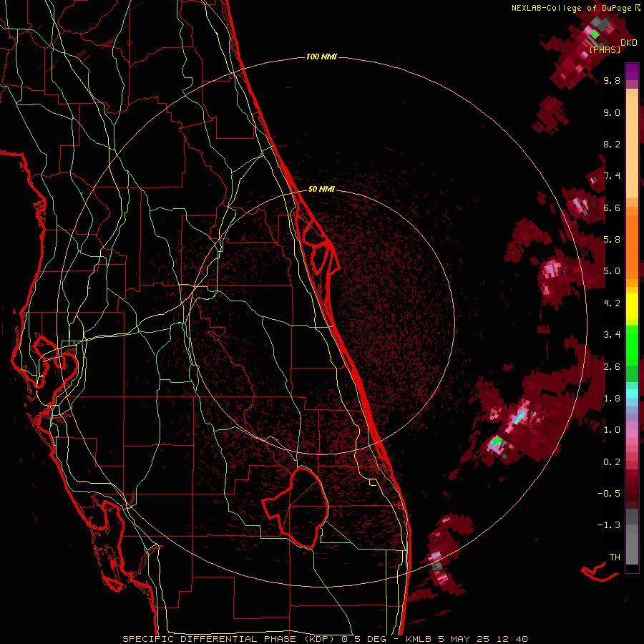Pick the bright yellow color bar segment
This screenshot has width=644, height=644.
(632, 306)
